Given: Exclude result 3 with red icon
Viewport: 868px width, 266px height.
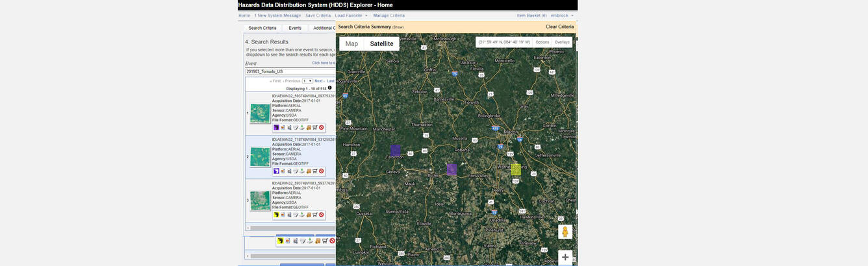Looking at the screenshot, I should pos(322,214).
